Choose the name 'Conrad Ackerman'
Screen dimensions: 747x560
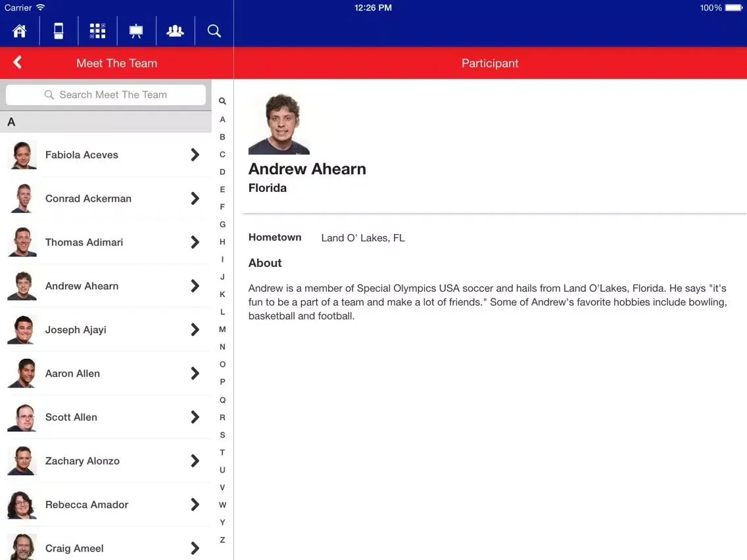(88, 198)
